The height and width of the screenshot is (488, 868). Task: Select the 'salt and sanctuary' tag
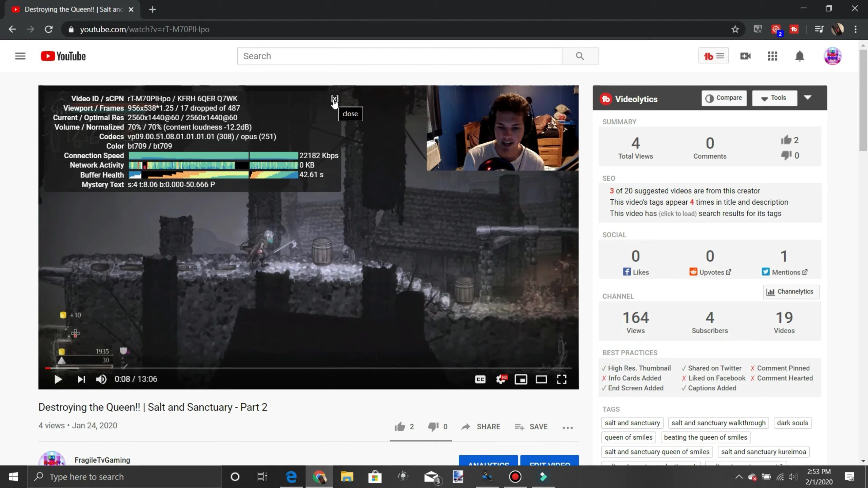(632, 423)
